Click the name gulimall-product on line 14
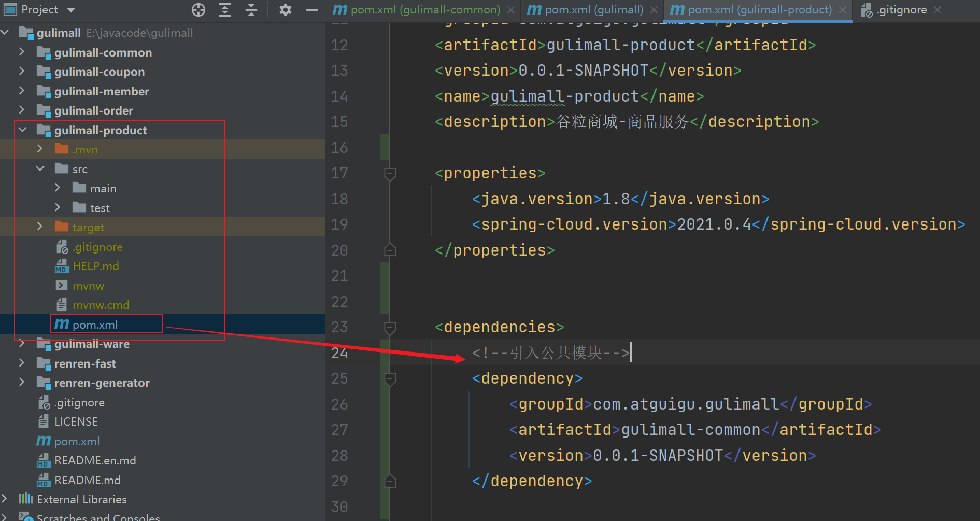 coord(565,96)
